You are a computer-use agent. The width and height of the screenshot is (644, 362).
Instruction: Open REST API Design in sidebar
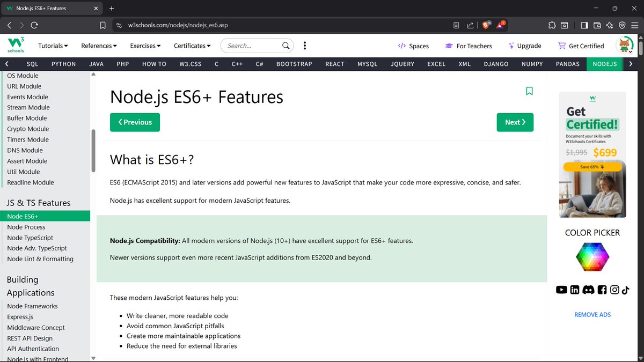coord(30,338)
